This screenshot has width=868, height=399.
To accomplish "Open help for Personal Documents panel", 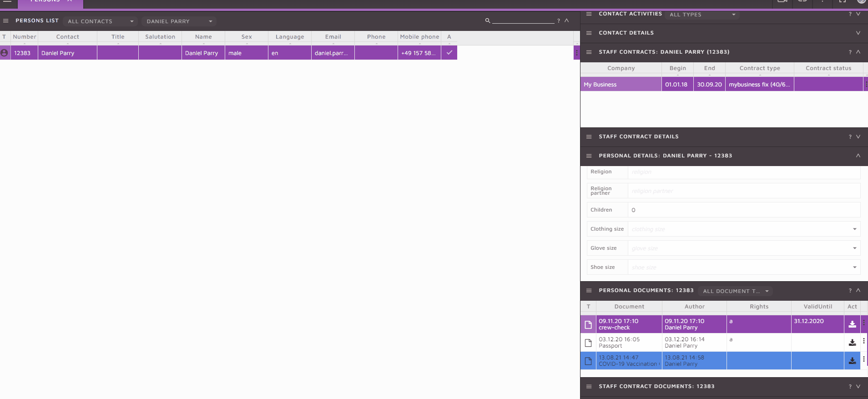I will coord(850,291).
